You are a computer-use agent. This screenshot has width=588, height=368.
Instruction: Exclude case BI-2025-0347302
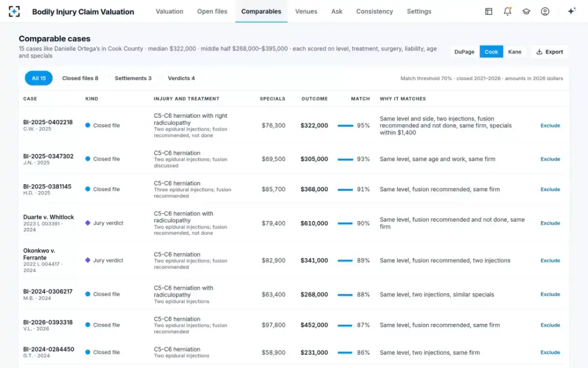550,159
